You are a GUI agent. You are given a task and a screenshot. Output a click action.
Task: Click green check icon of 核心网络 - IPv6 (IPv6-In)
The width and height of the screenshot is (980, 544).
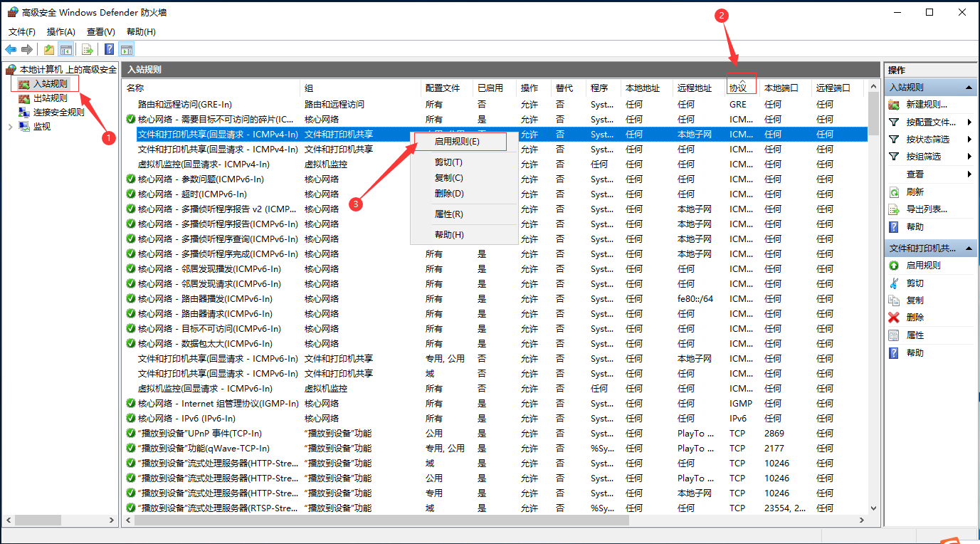tap(131, 419)
